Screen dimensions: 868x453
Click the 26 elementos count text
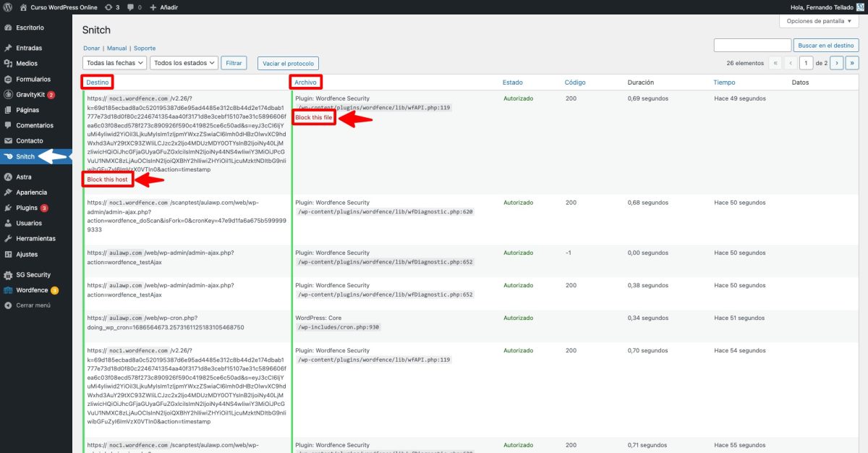coord(745,63)
